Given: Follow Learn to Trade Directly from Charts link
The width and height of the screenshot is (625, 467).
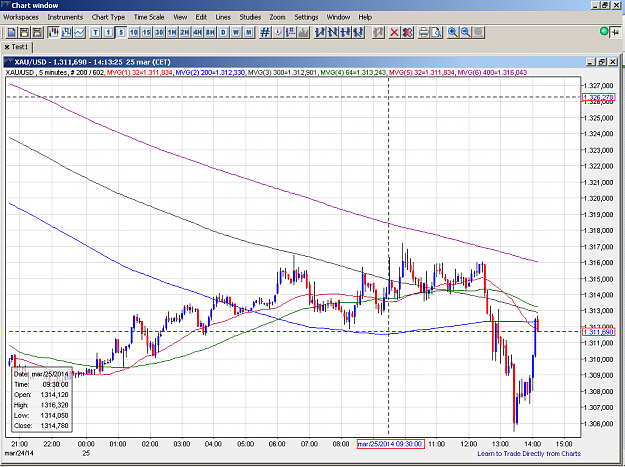Looking at the screenshot, I should [529, 453].
